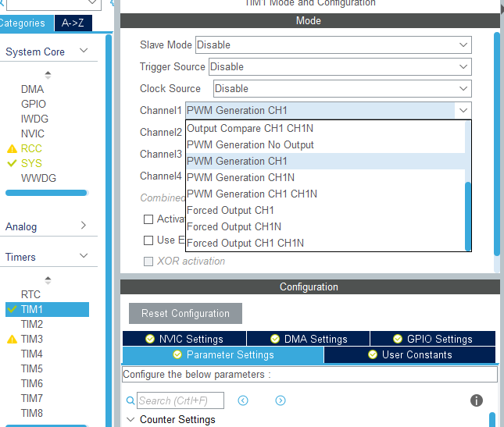Click the RCC warning triangle icon

click(x=12, y=148)
